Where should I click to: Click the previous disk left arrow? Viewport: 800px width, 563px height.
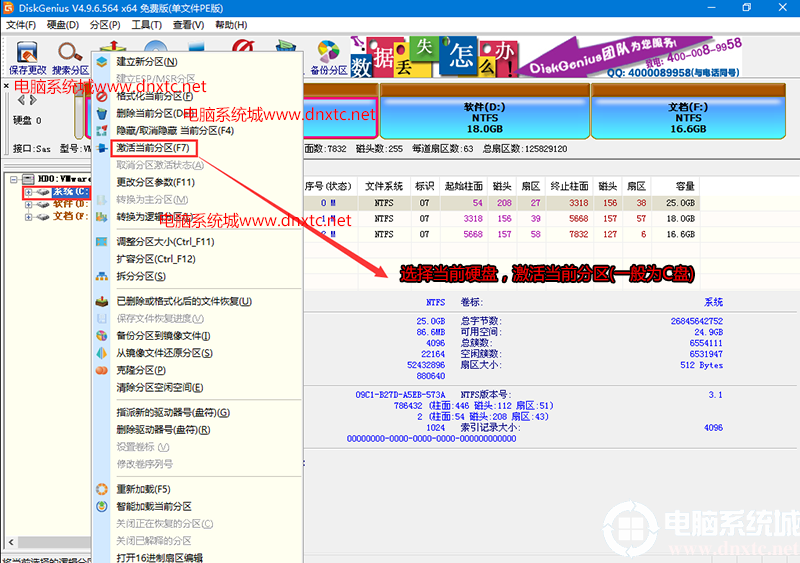(x=21, y=100)
